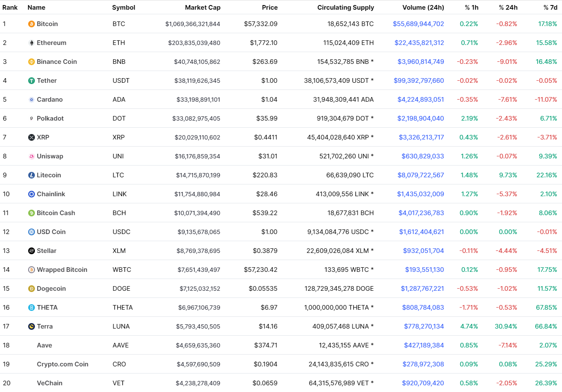Screen dimensions: 562x392
Task: Click the Tether logo icon
Action: [32, 81]
